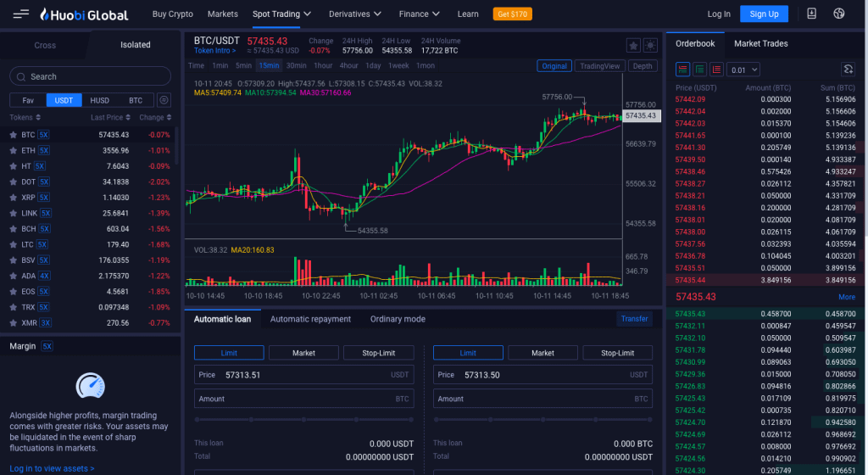Click the Log In link

pos(719,14)
